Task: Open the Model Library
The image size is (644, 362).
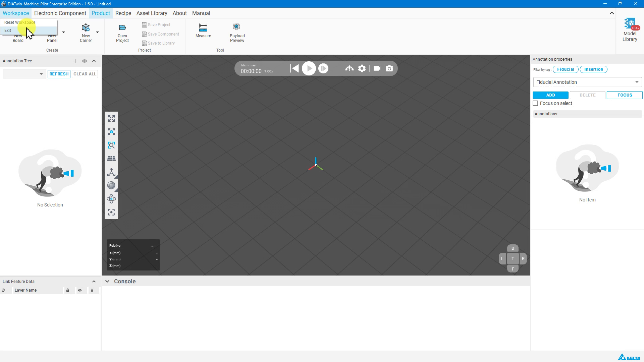Action: tap(630, 30)
